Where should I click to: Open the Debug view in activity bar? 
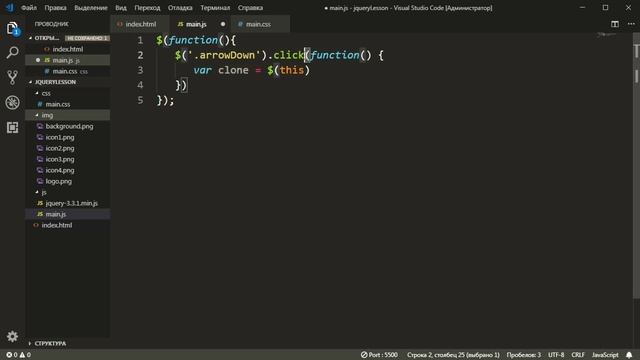coord(12,102)
